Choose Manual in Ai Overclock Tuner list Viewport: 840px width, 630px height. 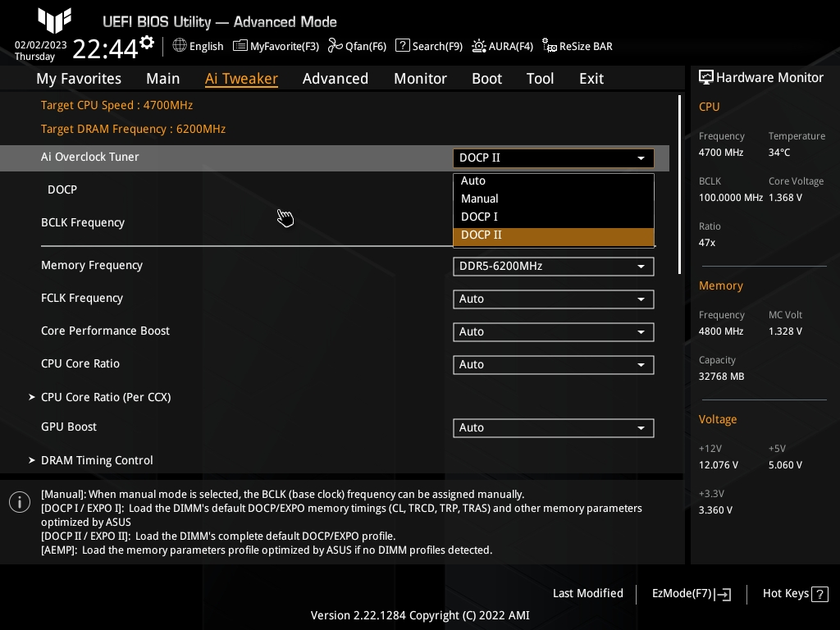tap(554, 199)
